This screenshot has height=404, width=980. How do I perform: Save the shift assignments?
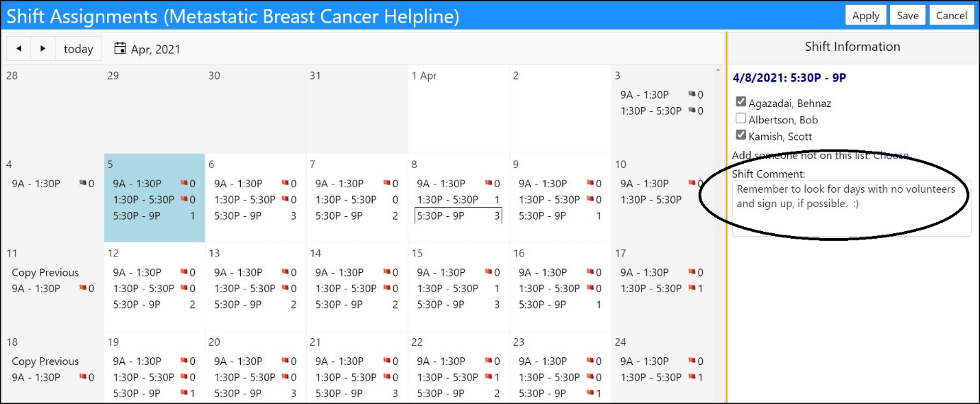(907, 15)
